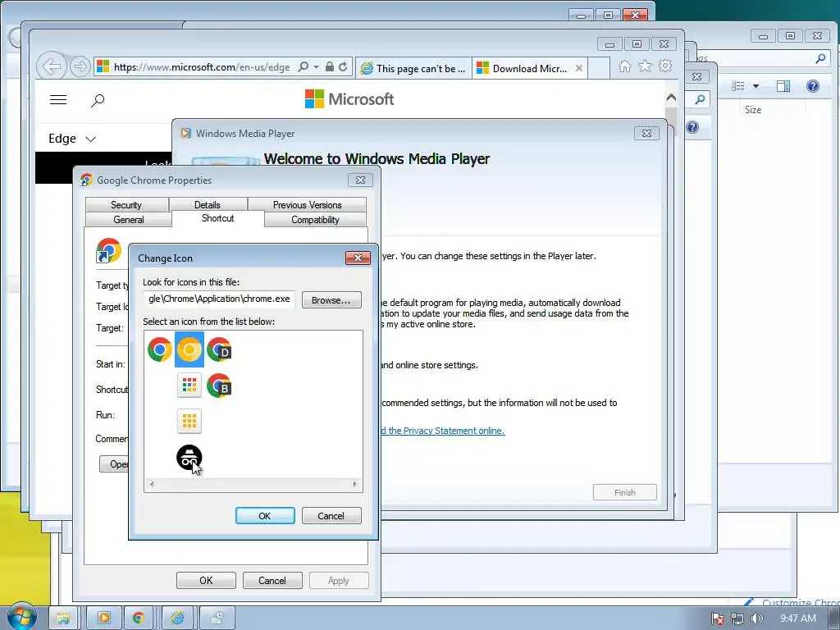Open the Details tab in Chrome Properties
Image resolution: width=840 pixels, height=630 pixels.
[208, 204]
